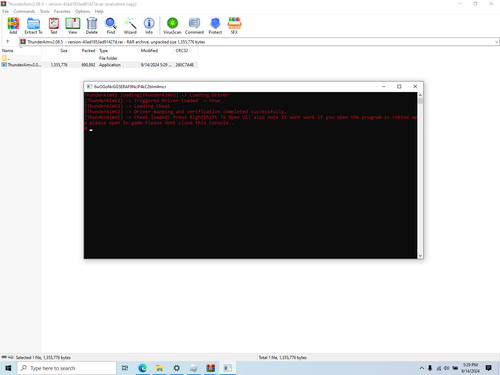
Task: Launch the Wizard wand icon
Action: [130, 26]
